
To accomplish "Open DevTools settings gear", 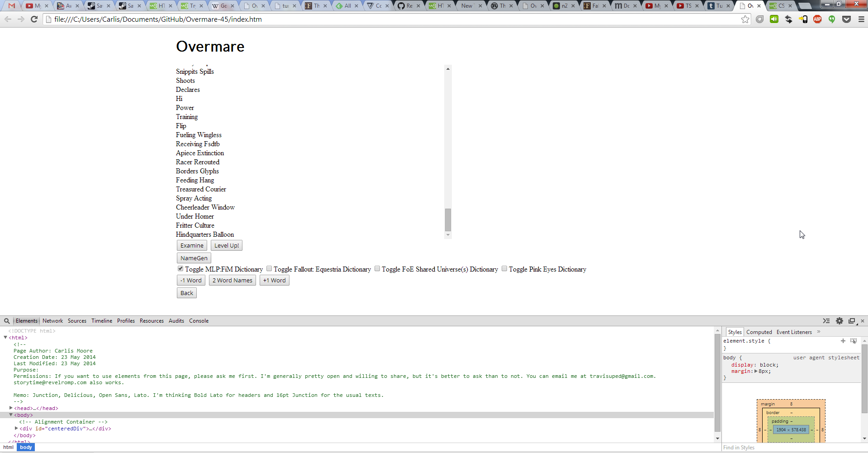I will 840,321.
